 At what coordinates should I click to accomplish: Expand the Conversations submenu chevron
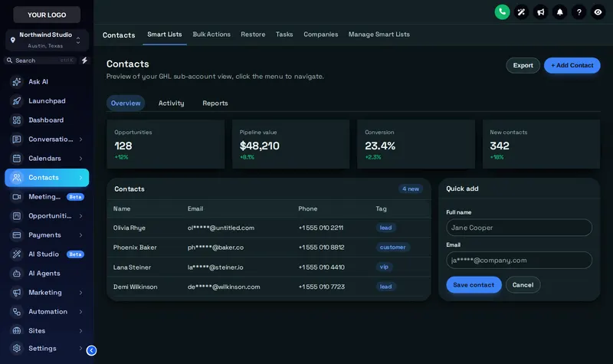point(80,139)
